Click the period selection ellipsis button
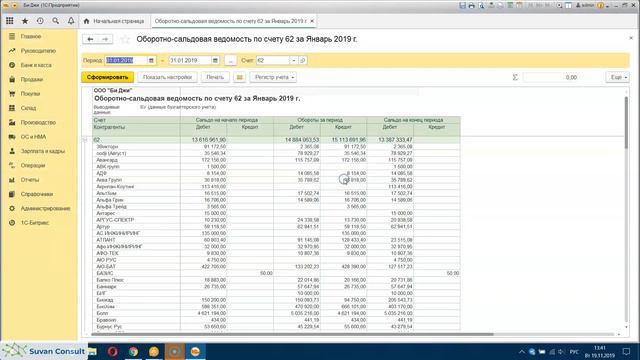 [230, 60]
